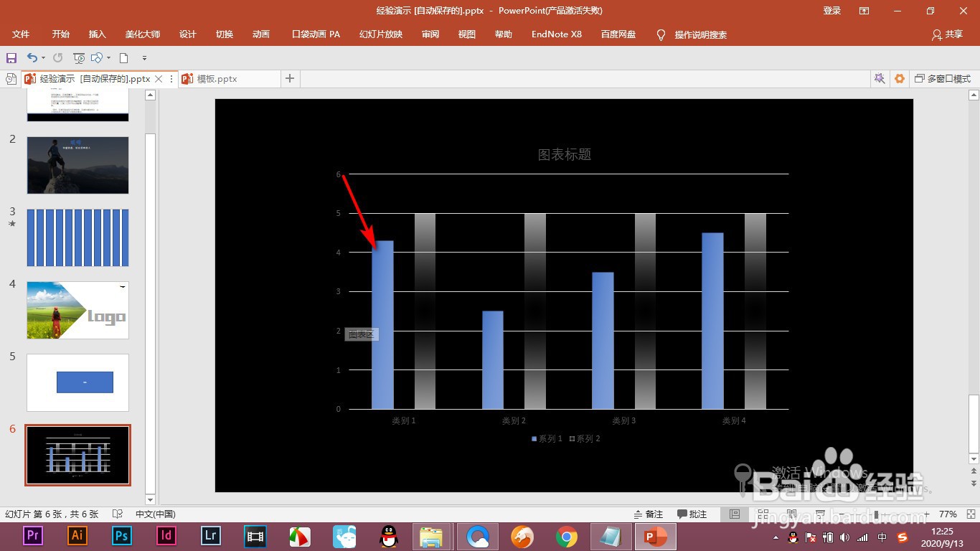Fit slide to window icon
The width and height of the screenshot is (980, 551).
(x=969, y=514)
